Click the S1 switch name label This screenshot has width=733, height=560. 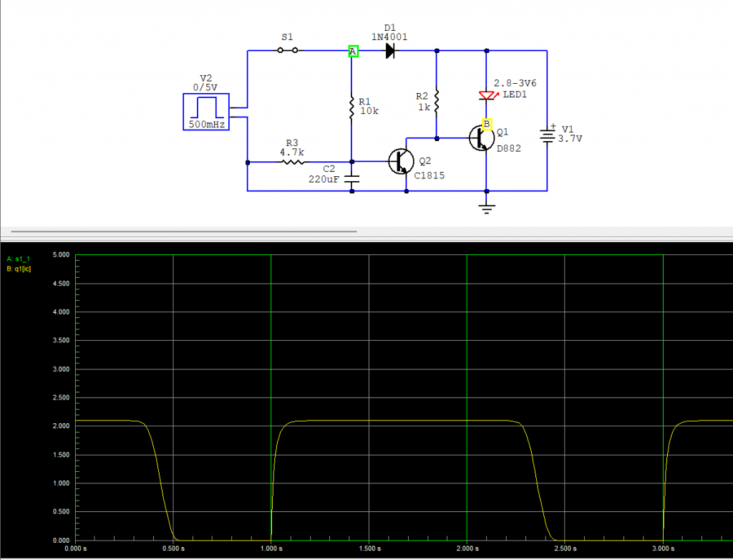point(287,37)
